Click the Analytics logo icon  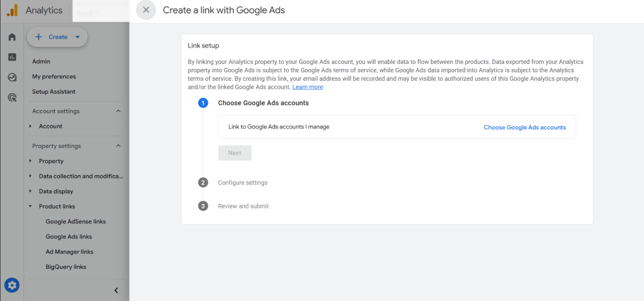[12, 10]
